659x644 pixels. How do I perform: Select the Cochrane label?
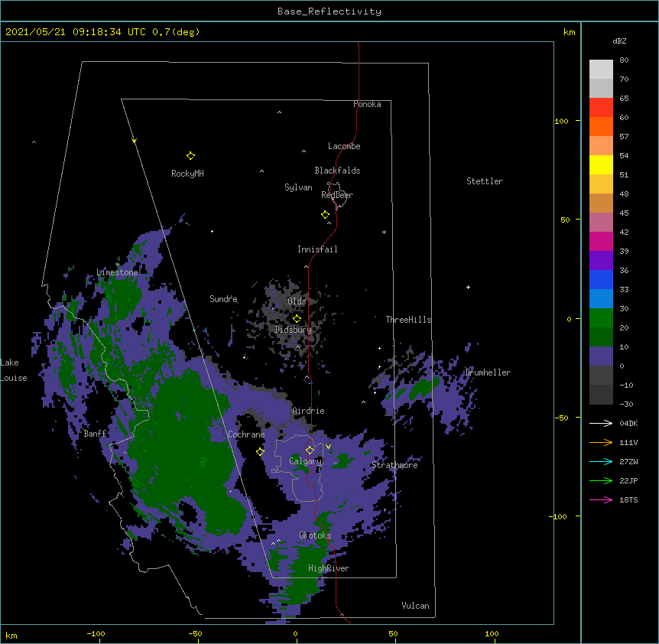tap(246, 434)
